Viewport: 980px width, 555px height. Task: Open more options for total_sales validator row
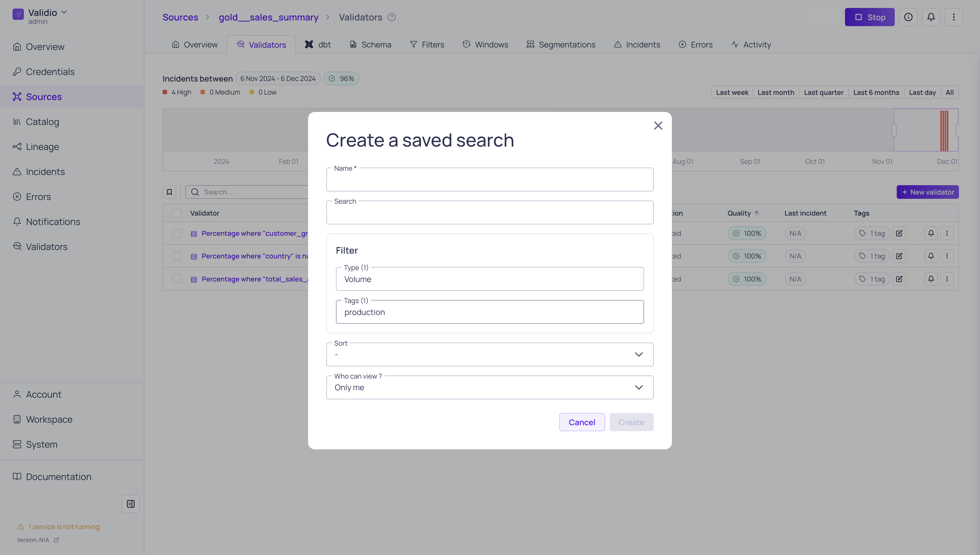coord(946,279)
